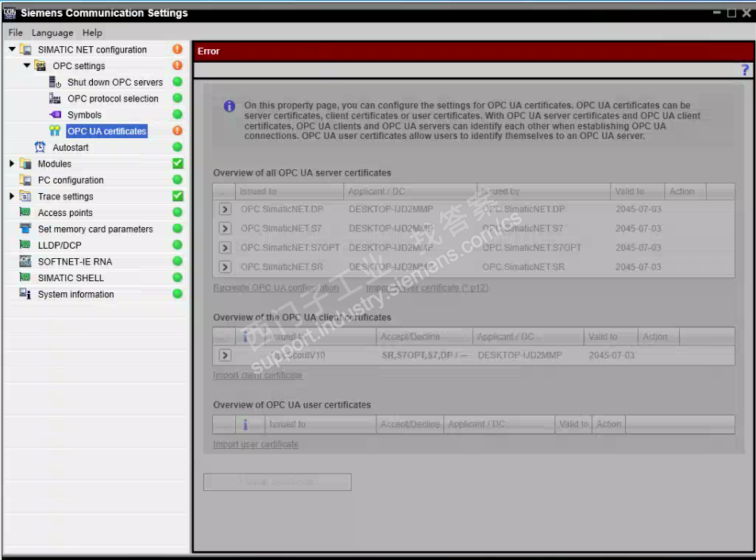Open the File menu
756x560 pixels.
[x=15, y=33]
